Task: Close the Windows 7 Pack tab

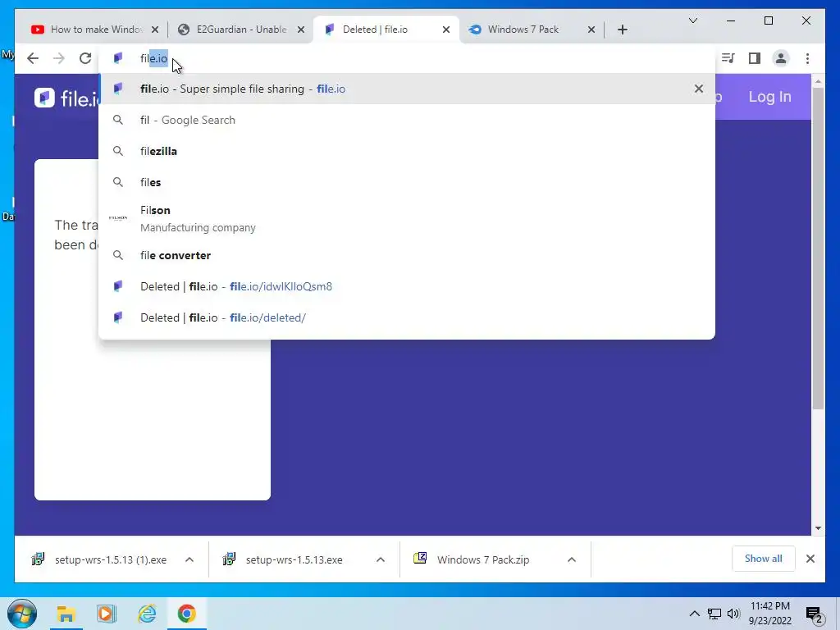Action: coord(591,30)
